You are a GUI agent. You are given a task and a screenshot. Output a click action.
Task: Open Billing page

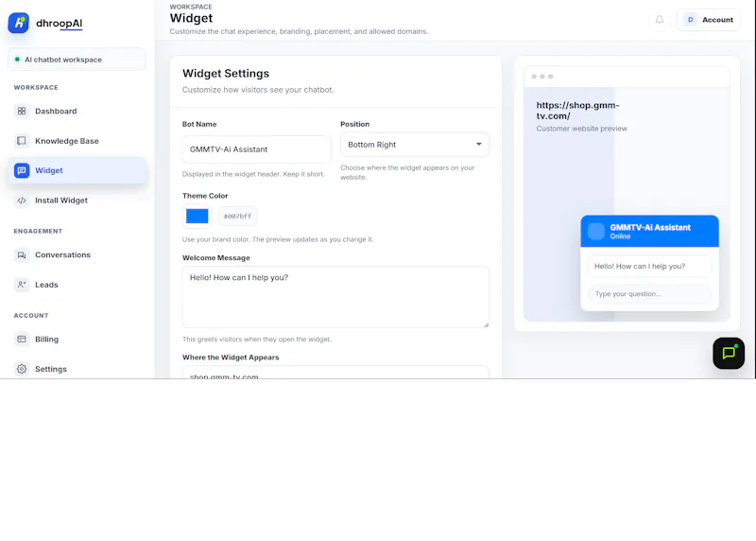click(x=77, y=340)
